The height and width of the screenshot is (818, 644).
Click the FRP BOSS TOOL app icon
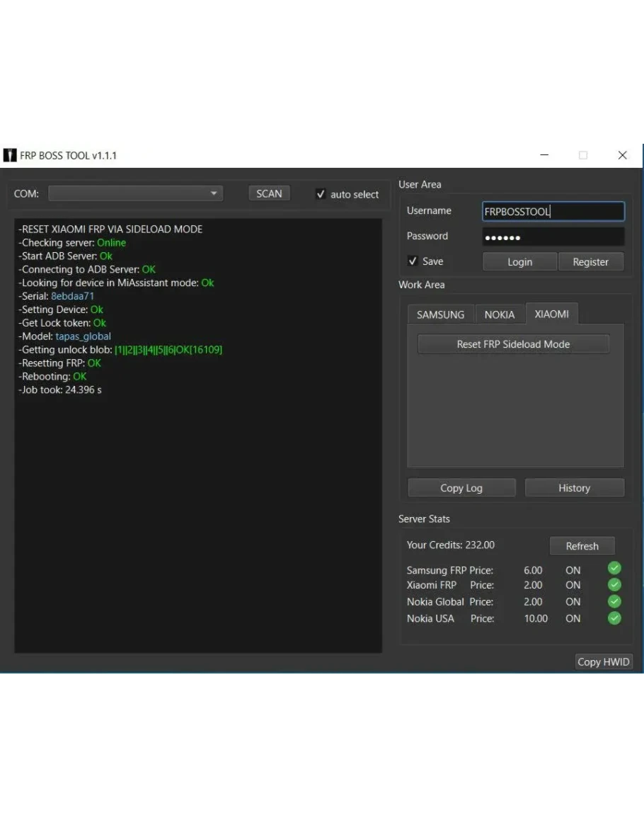tap(10, 155)
